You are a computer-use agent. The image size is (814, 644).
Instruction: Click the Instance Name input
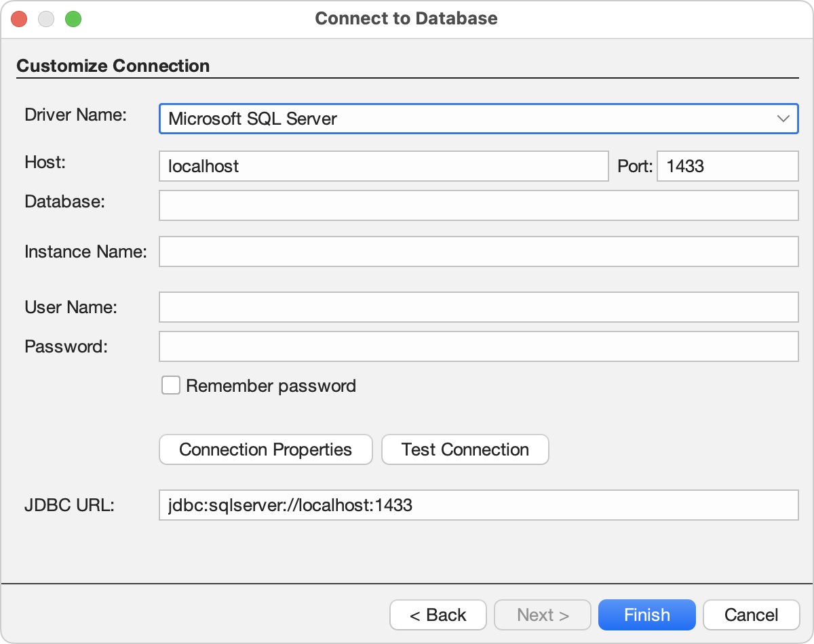[478, 251]
